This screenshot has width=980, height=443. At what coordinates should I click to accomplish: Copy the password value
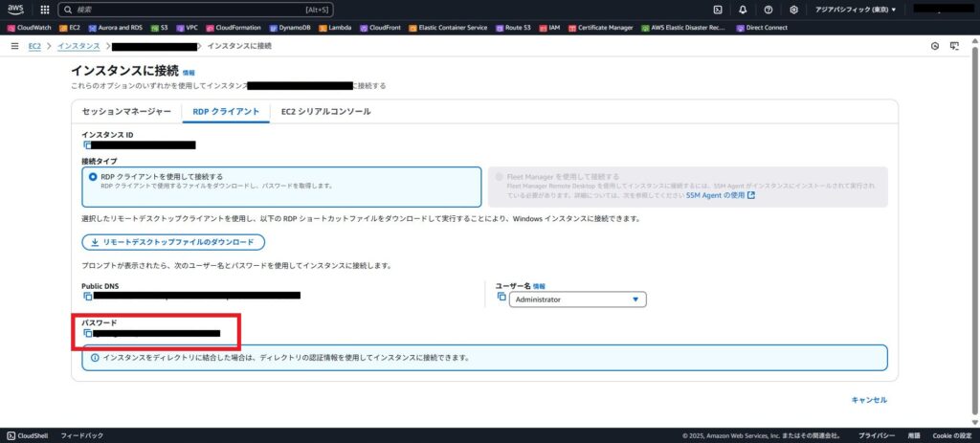click(87, 333)
